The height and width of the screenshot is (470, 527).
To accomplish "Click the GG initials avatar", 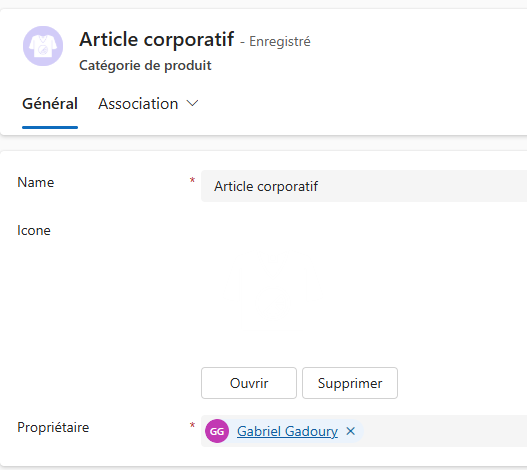I will click(217, 431).
